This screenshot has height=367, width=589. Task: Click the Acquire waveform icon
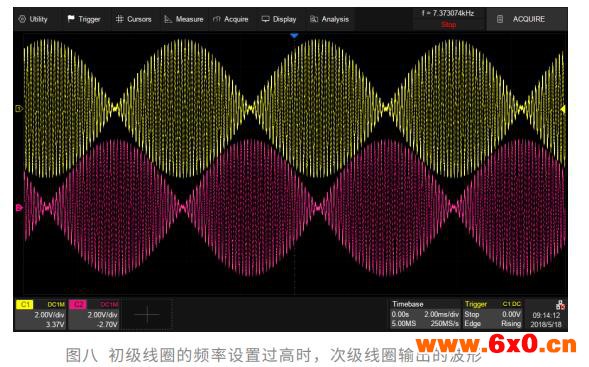click(x=216, y=19)
